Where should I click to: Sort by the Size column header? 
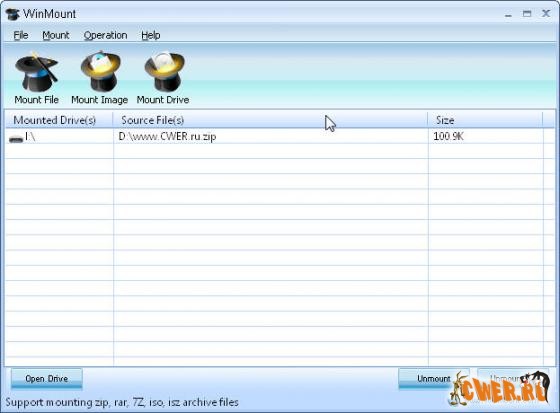click(x=485, y=120)
